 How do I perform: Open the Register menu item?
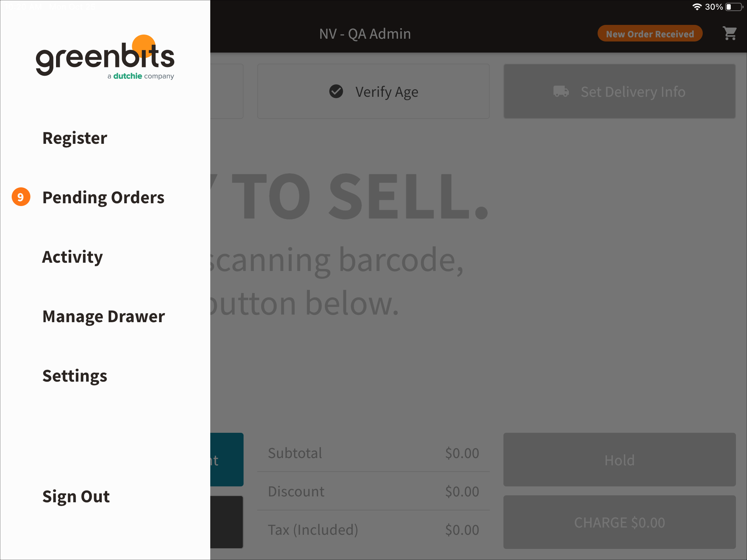pos(75,137)
